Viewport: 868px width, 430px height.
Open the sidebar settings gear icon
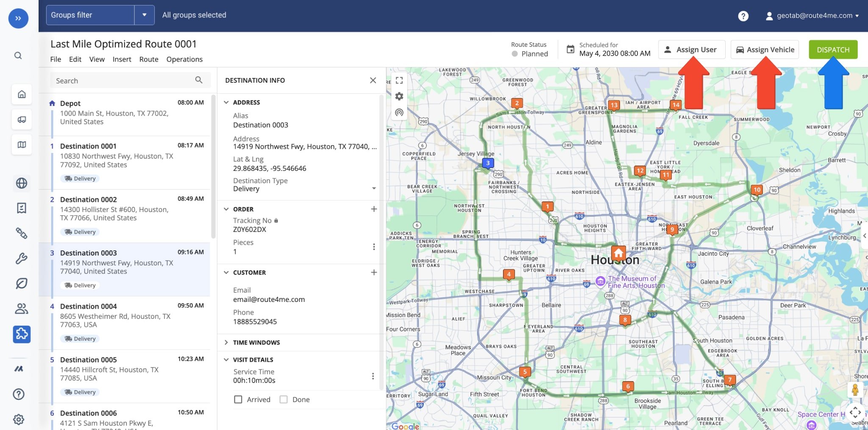pyautogui.click(x=19, y=419)
